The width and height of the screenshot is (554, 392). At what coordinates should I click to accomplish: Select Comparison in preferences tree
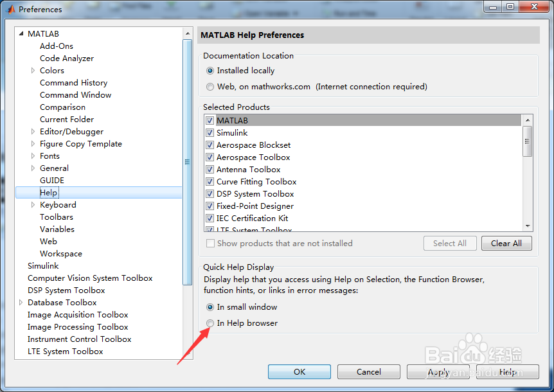[x=62, y=107]
